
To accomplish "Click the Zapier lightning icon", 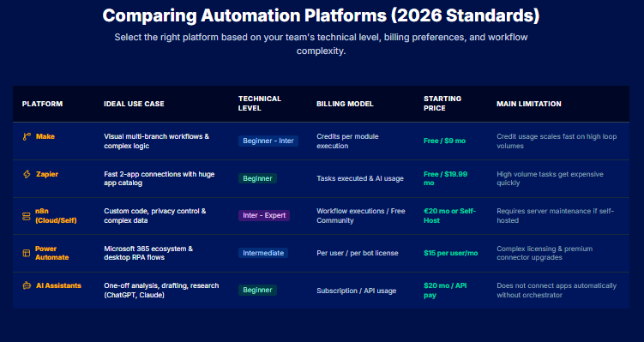I will [27, 175].
